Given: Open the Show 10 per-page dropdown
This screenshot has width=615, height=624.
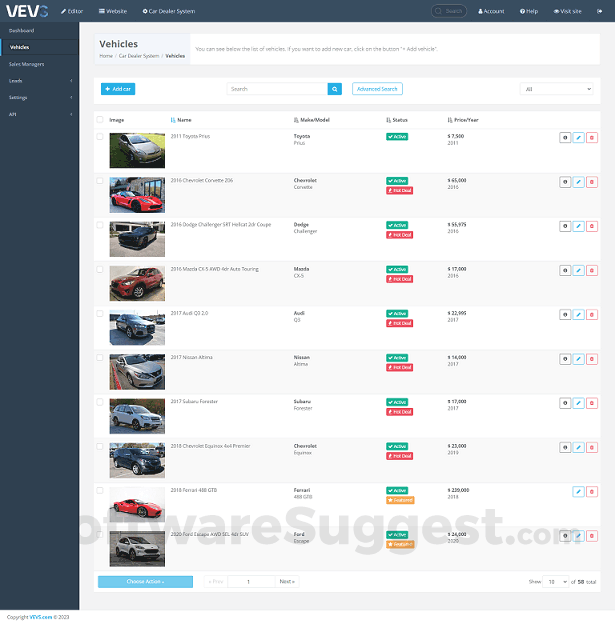Looking at the screenshot, I should click(556, 582).
